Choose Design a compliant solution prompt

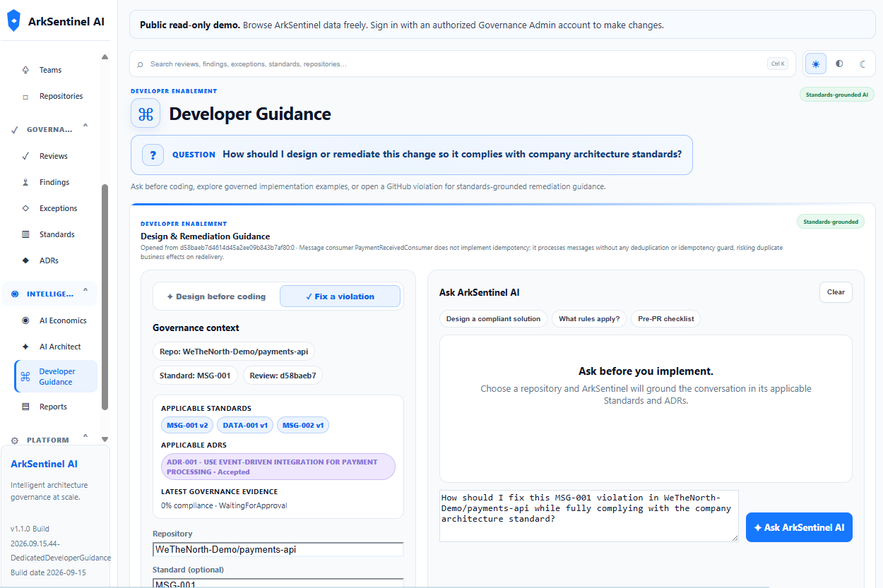tap(493, 319)
